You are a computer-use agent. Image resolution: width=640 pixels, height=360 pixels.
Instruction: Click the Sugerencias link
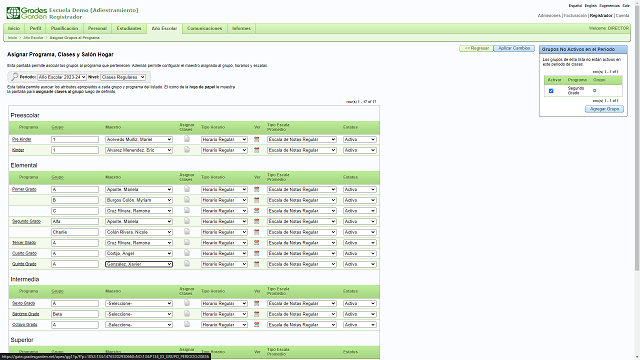[609, 6]
